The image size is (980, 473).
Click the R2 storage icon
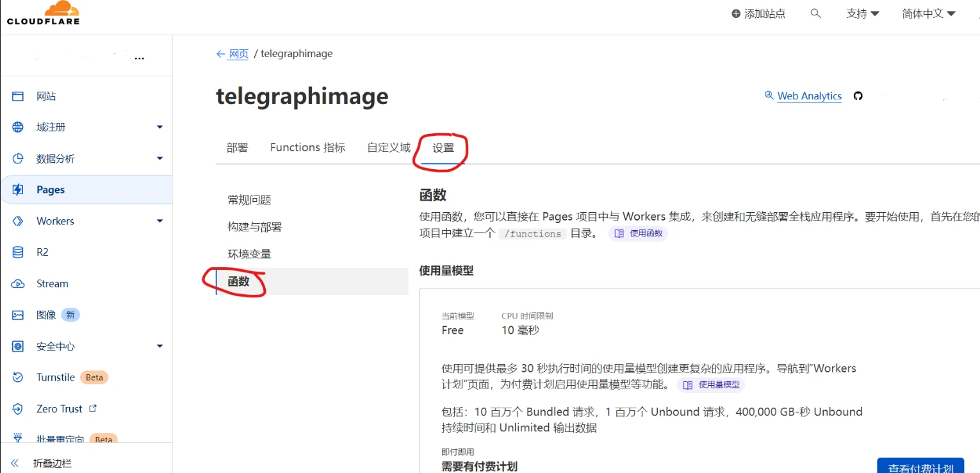18,253
